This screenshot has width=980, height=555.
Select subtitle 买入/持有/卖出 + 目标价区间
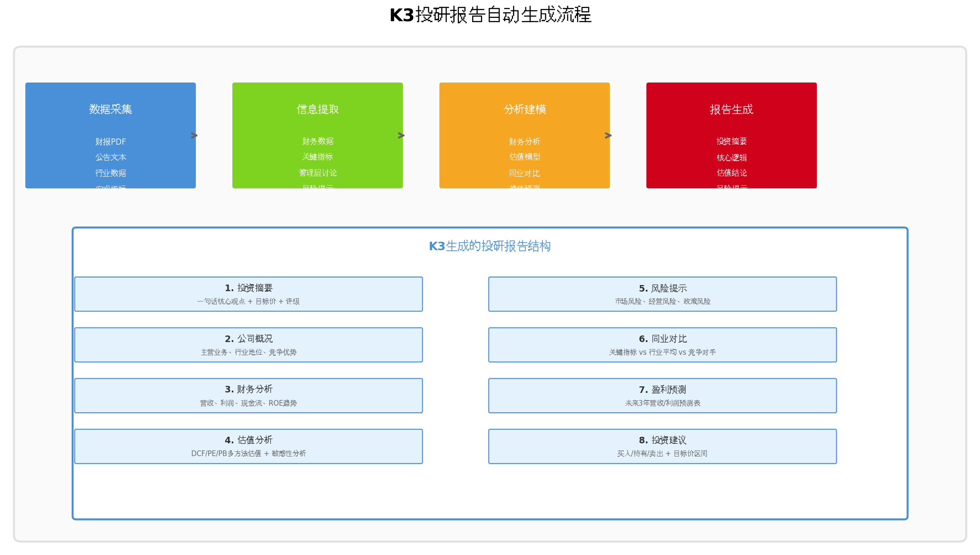pos(663,454)
